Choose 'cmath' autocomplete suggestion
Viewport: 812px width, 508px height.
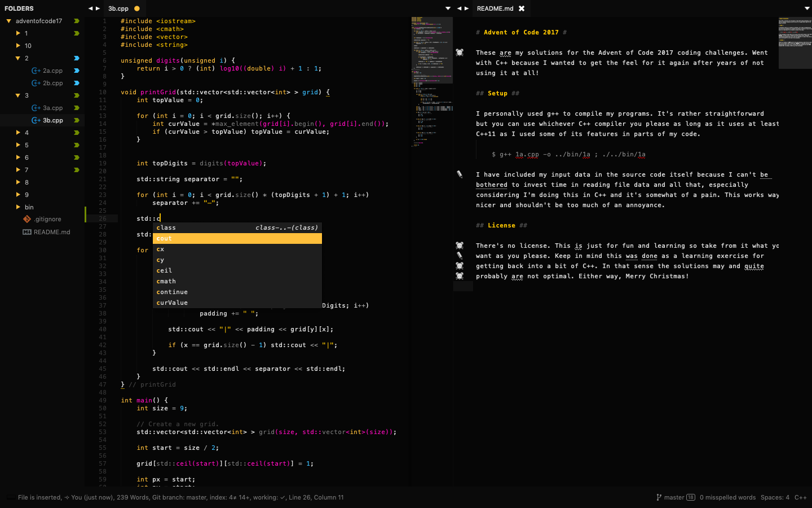[237, 281]
